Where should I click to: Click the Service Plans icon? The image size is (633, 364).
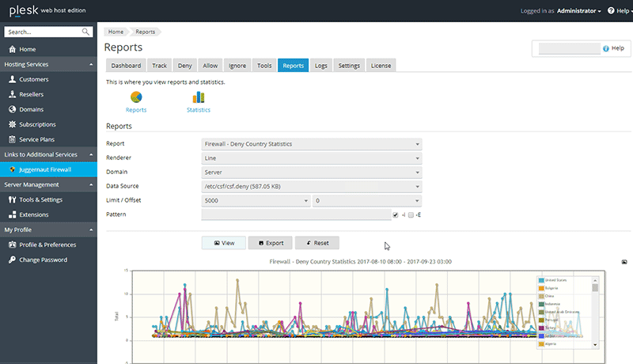[x=12, y=139]
